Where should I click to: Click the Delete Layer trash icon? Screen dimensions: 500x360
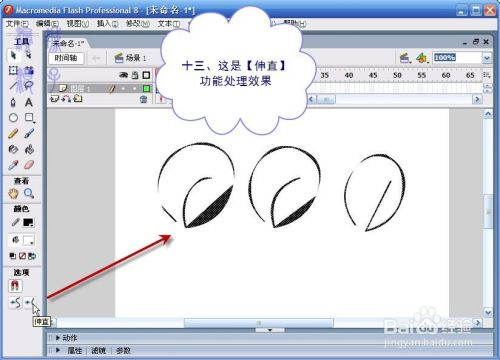(x=143, y=99)
